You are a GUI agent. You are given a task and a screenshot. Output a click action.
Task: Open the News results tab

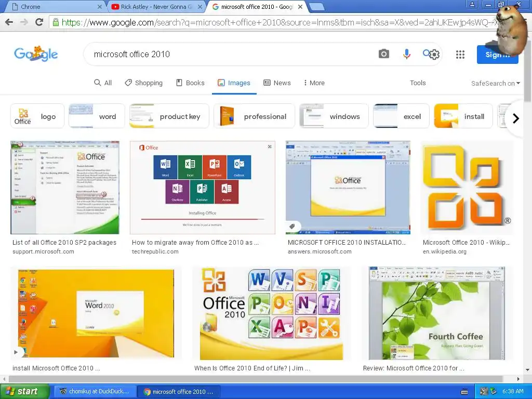[277, 83]
